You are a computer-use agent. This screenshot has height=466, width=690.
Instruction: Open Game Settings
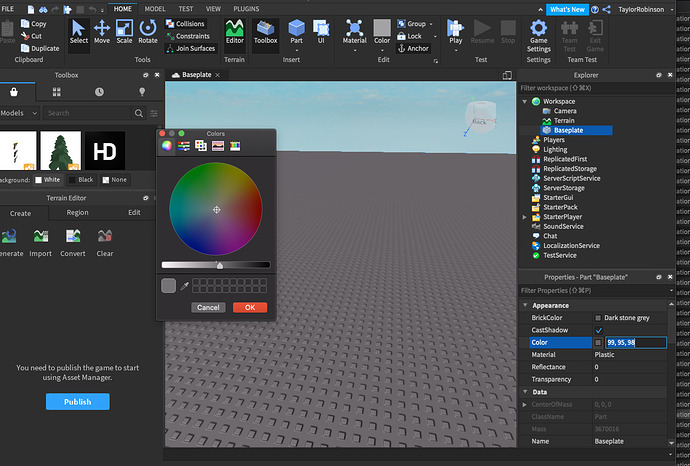coord(539,35)
